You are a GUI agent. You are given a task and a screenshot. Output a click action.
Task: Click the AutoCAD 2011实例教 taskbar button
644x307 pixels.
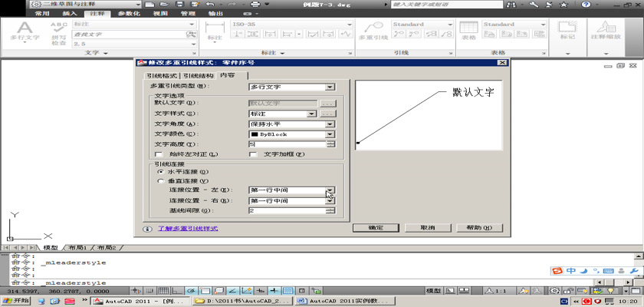pyautogui.click(x=345, y=301)
